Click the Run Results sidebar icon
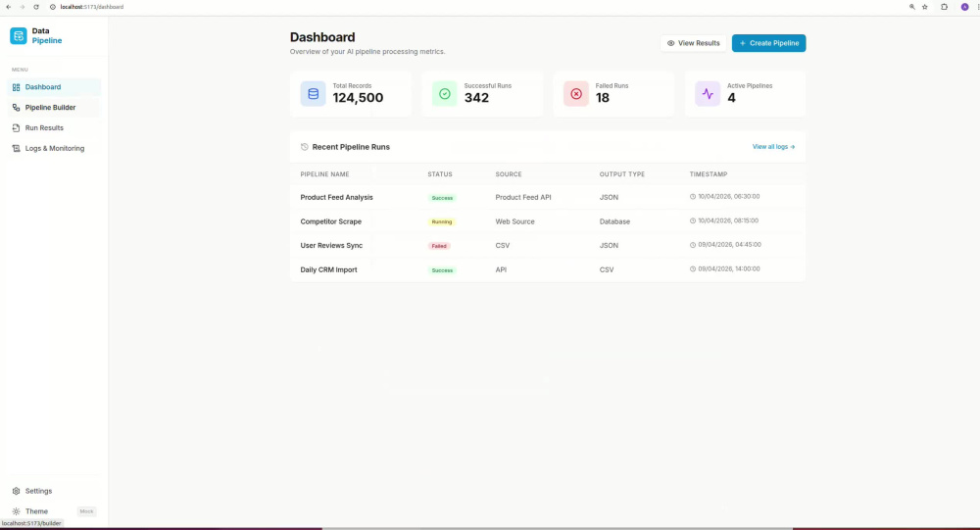This screenshot has height=530, width=980. 17,128
